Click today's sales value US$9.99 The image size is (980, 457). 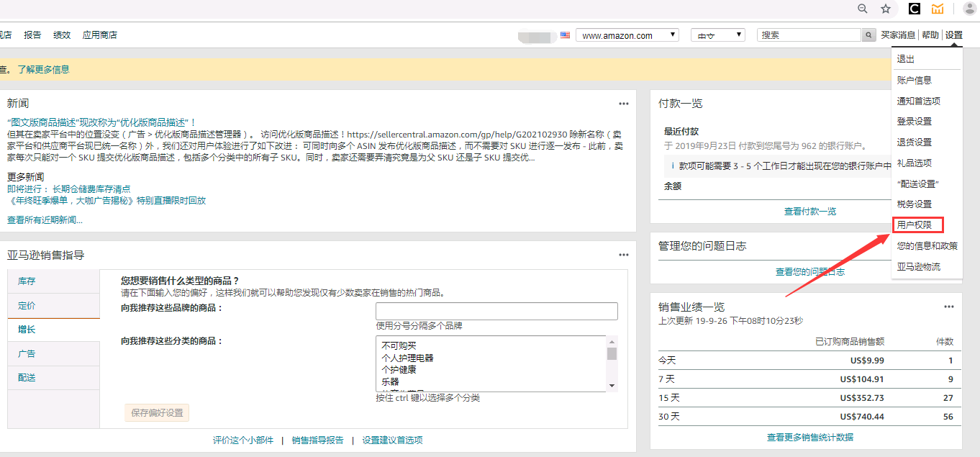pyautogui.click(x=866, y=361)
